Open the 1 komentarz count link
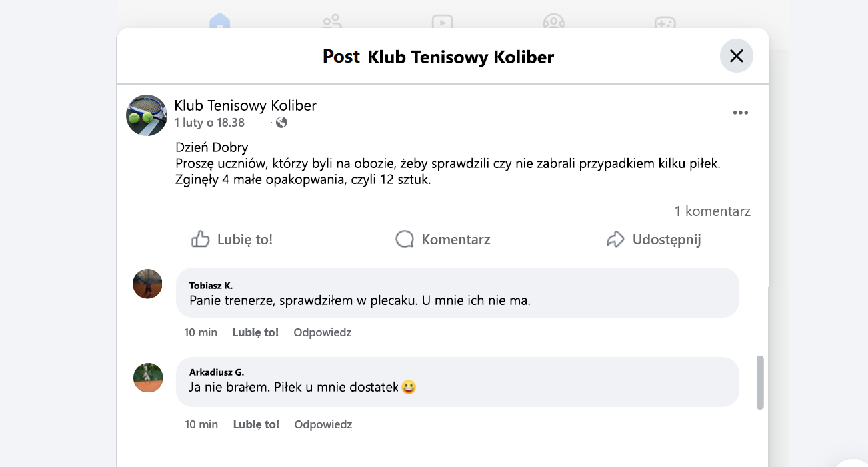The height and width of the screenshot is (467, 868). point(712,211)
